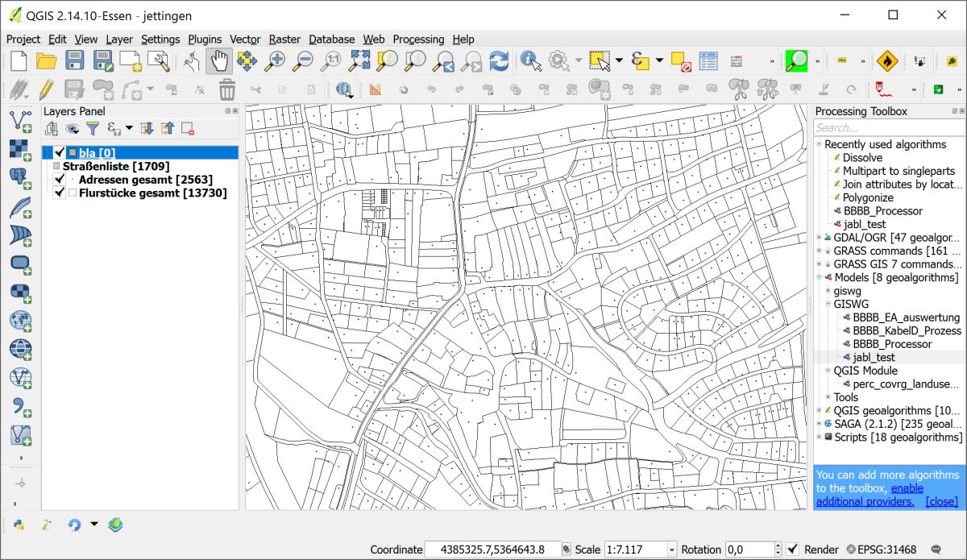
Task: Click the enable additional providers link
Action: point(907,488)
